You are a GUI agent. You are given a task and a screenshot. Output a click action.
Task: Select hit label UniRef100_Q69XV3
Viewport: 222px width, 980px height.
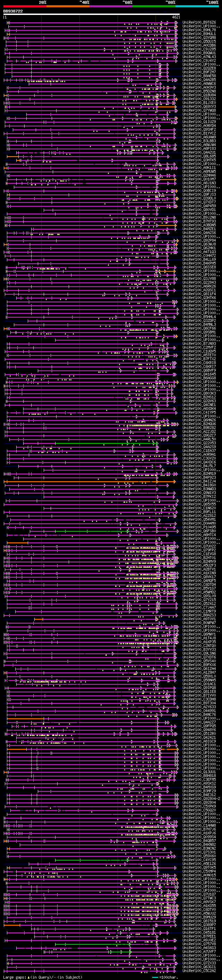tap(199, 106)
